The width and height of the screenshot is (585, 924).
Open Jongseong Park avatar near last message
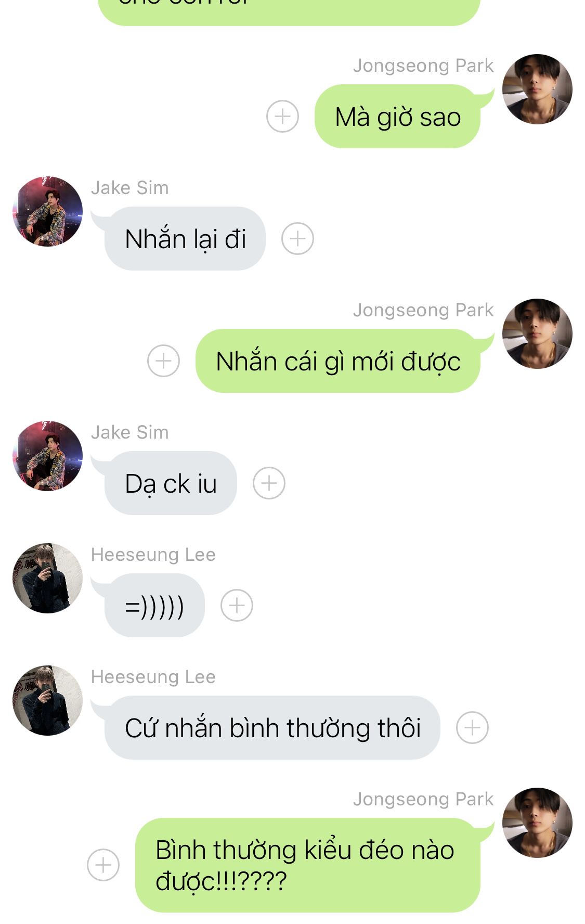click(x=537, y=823)
